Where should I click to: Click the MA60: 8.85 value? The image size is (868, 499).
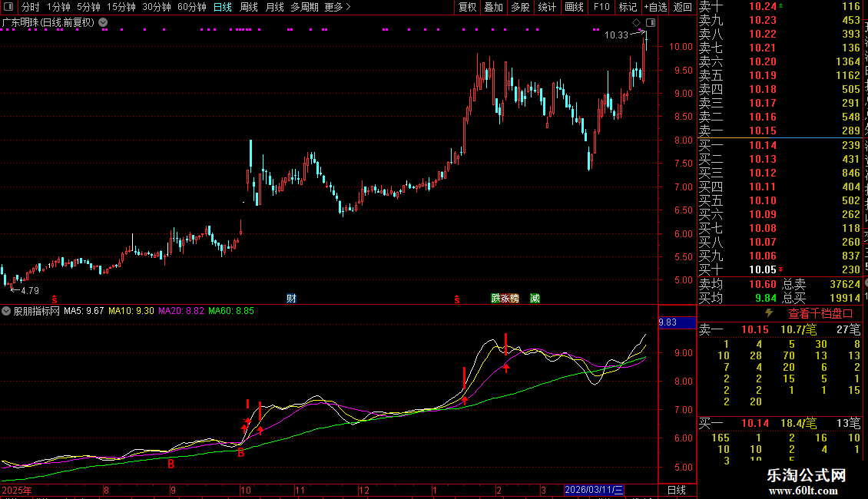pos(231,311)
